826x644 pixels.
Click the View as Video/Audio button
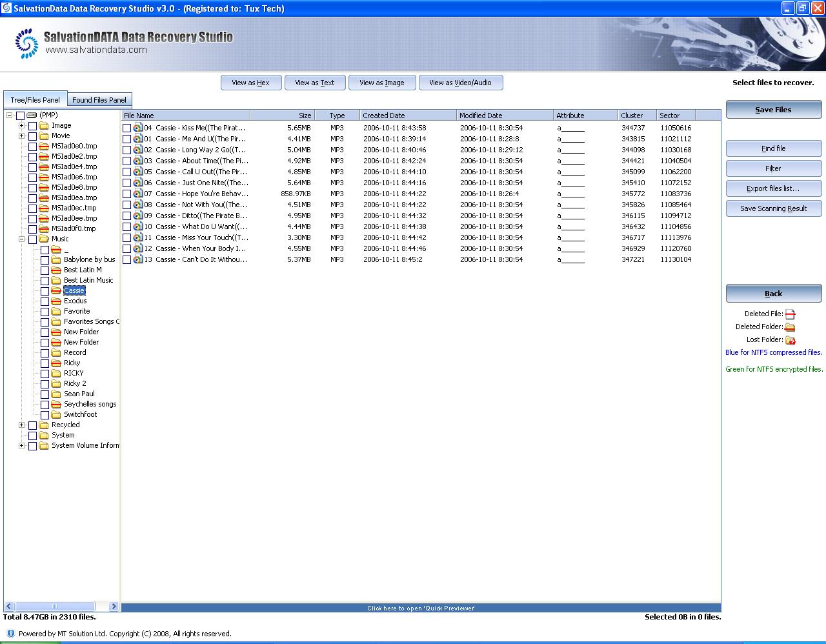[x=460, y=83]
